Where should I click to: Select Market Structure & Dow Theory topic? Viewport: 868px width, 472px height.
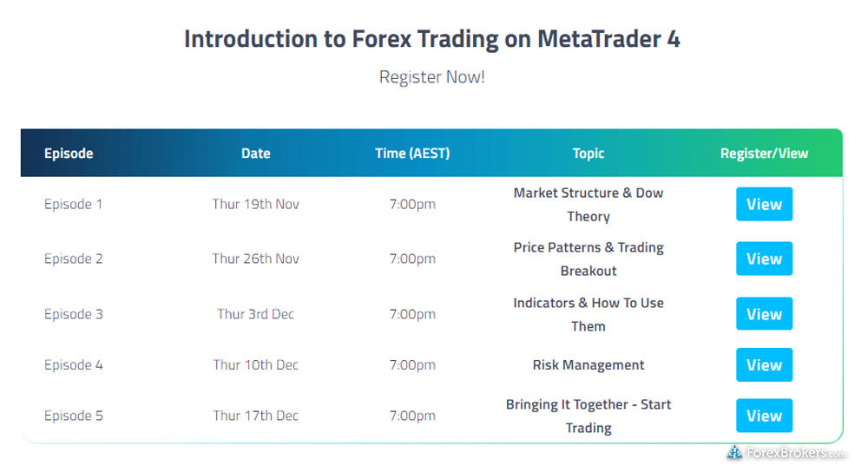(x=588, y=205)
